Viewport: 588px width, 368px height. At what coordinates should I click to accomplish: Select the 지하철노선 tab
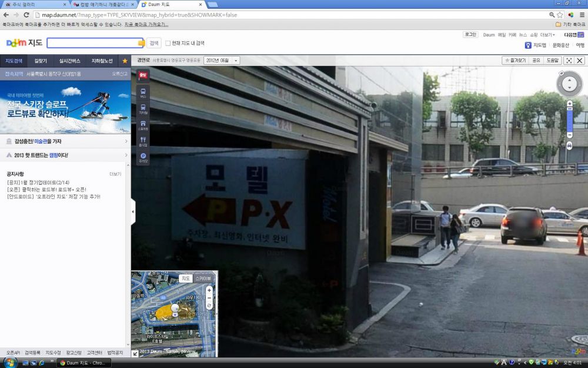tap(102, 61)
